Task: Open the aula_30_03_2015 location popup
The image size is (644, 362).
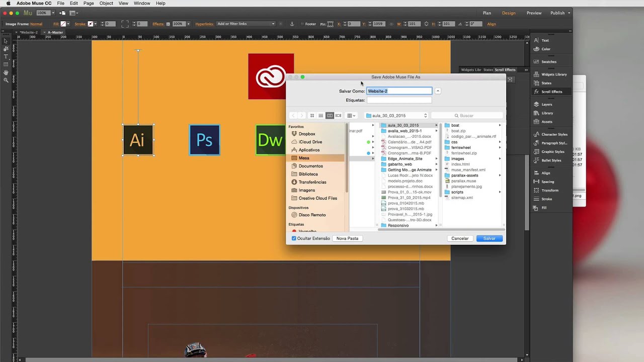Action: point(396,116)
